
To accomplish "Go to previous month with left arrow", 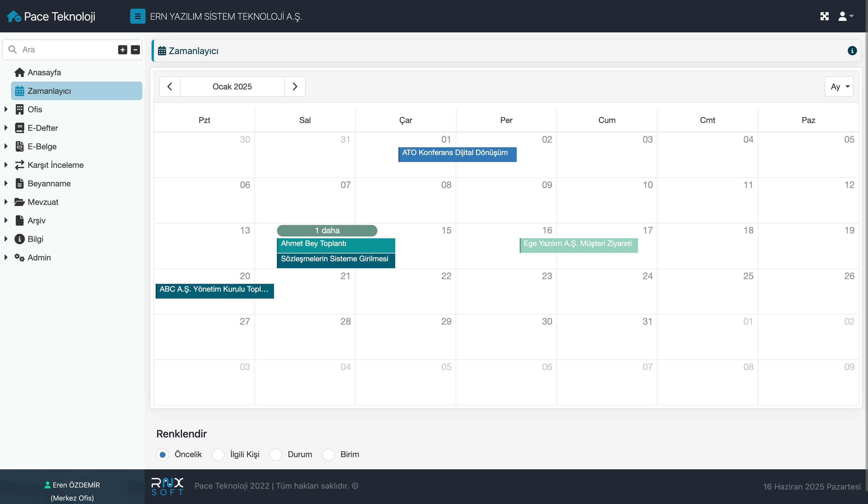I will click(x=170, y=87).
